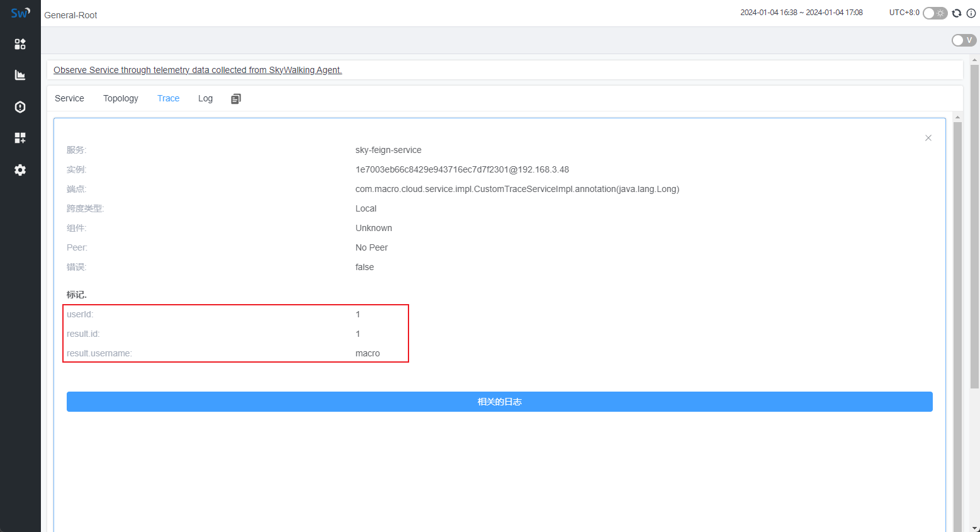Viewport: 980px width, 532px height.
Task: Open the general services widgets icon in the sidebar
Action: pos(20,44)
